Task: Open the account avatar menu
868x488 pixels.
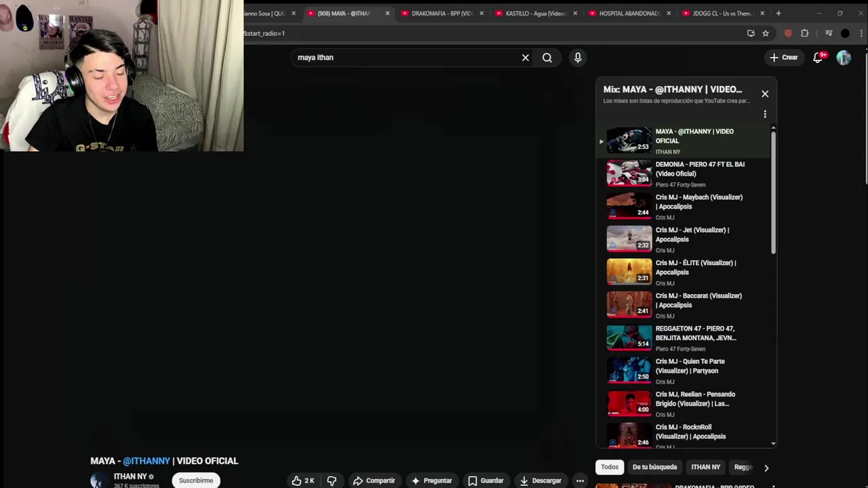Action: click(x=844, y=58)
